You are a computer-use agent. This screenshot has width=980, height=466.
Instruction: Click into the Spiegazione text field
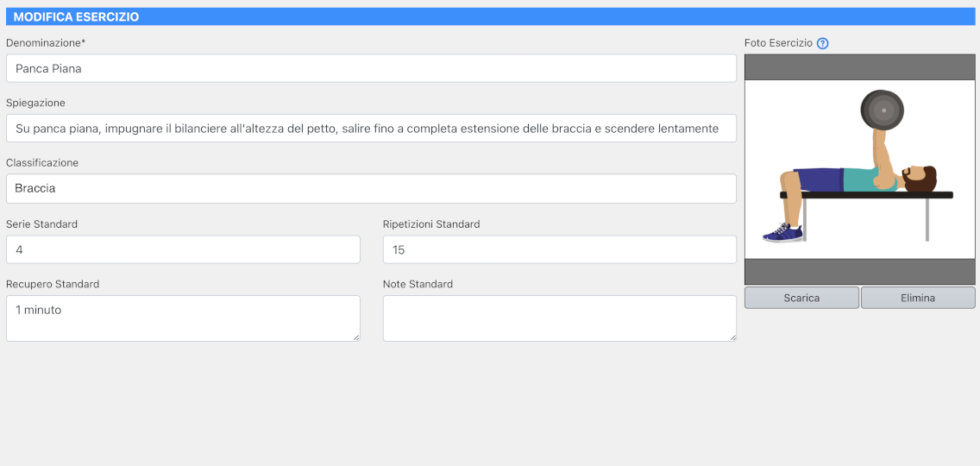click(371, 129)
